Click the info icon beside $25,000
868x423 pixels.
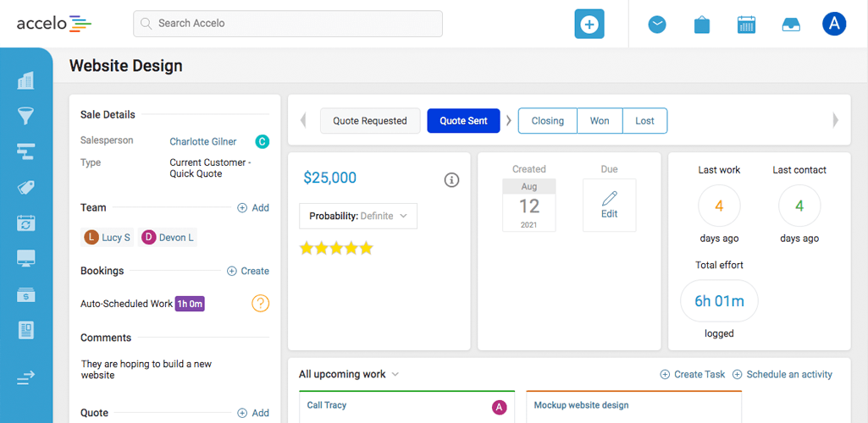point(451,179)
